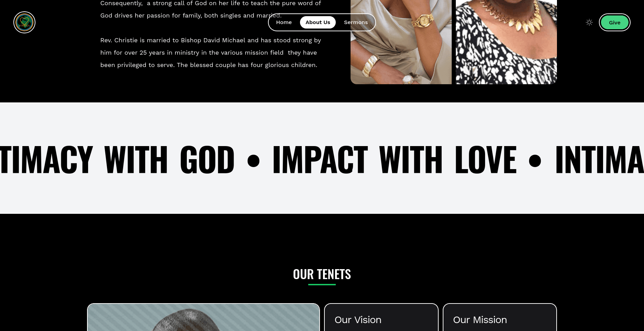Screen dimensions: 644x331
Task: Select the About Us nav tab
Action: coord(318,22)
